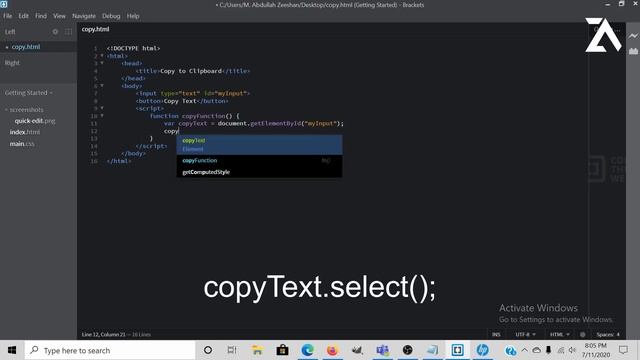The height and width of the screenshot is (360, 640).
Task: Open Microsoft Teams taskbar icon
Action: (382, 350)
